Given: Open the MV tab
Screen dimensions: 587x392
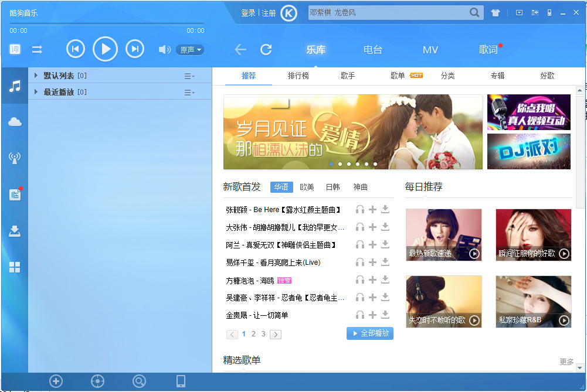Looking at the screenshot, I should pyautogui.click(x=430, y=50).
